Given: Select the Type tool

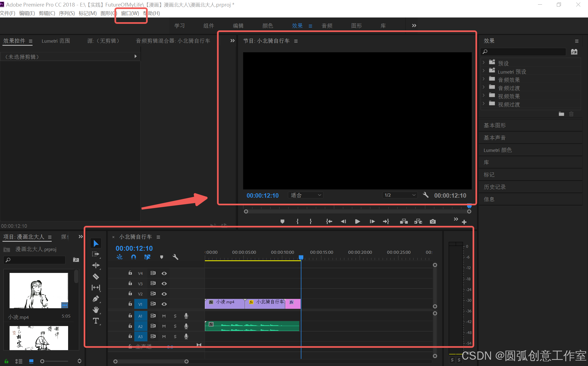Looking at the screenshot, I should [96, 321].
